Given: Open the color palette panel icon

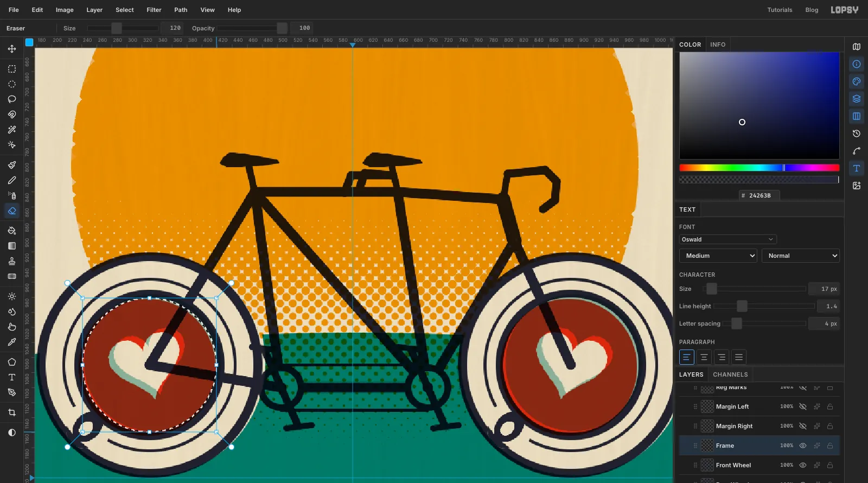Looking at the screenshot, I should [857, 81].
